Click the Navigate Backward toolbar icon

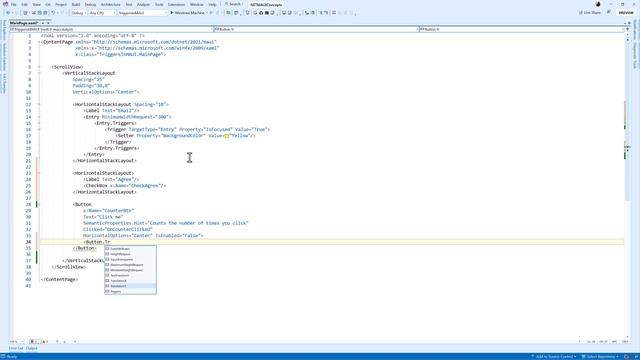(x=8, y=13)
